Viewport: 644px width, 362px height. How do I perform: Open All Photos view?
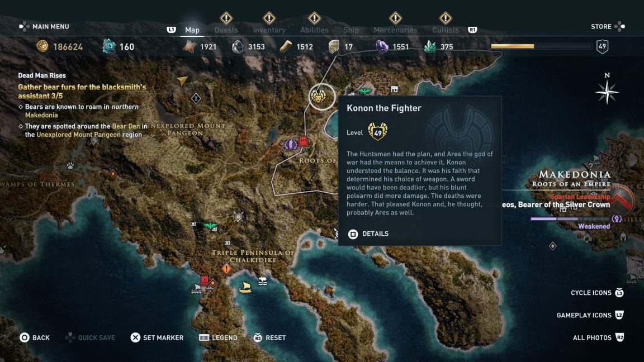pyautogui.click(x=598, y=338)
